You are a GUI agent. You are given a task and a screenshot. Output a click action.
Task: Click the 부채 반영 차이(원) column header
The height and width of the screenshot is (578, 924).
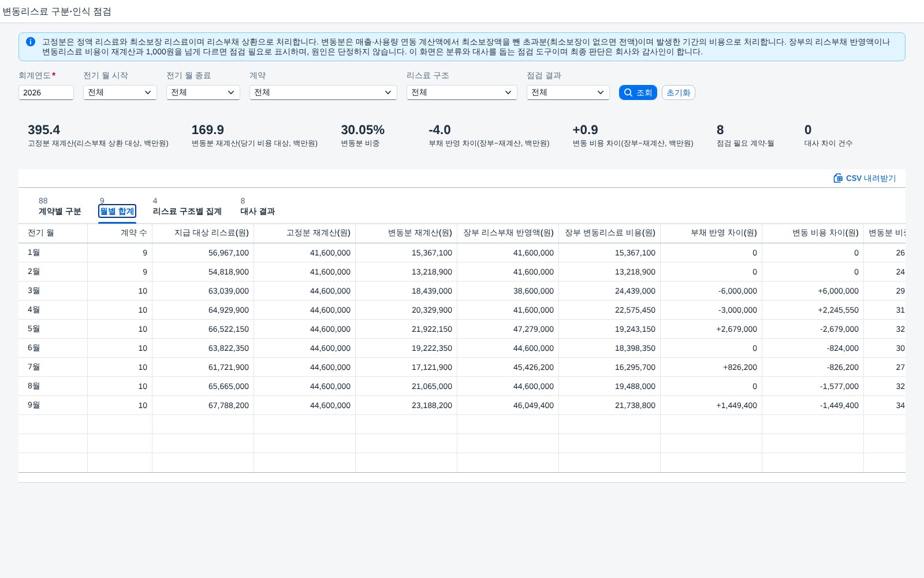pyautogui.click(x=711, y=233)
